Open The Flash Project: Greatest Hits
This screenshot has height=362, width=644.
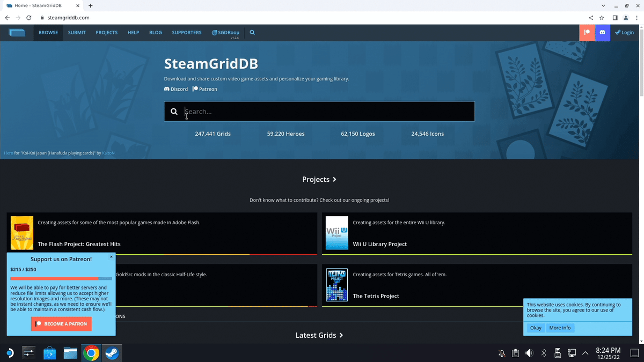79,244
